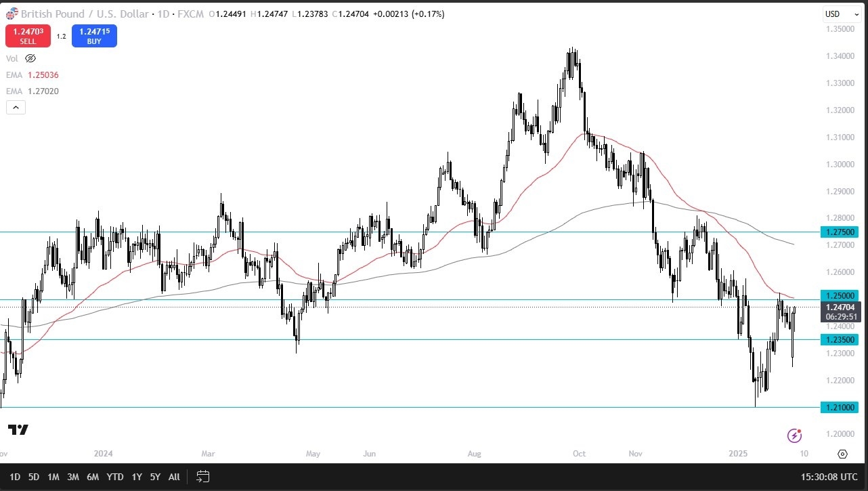Open chart settings via the gear icon

click(x=842, y=454)
